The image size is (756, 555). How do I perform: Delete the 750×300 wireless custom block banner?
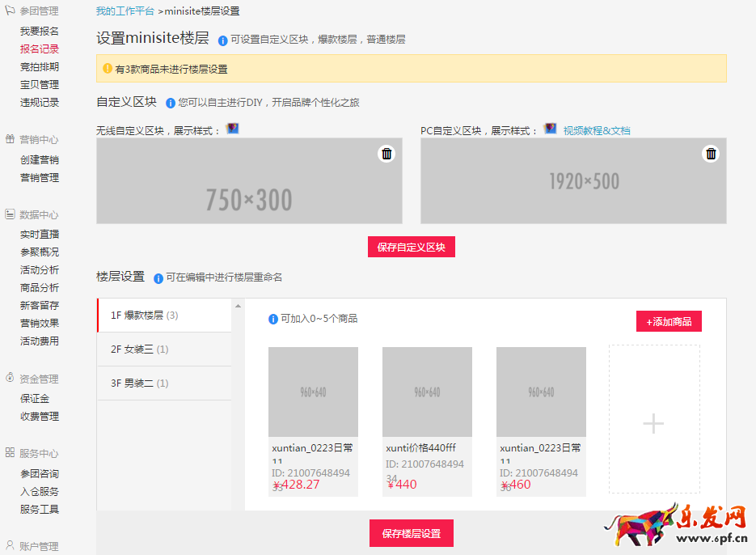click(386, 154)
